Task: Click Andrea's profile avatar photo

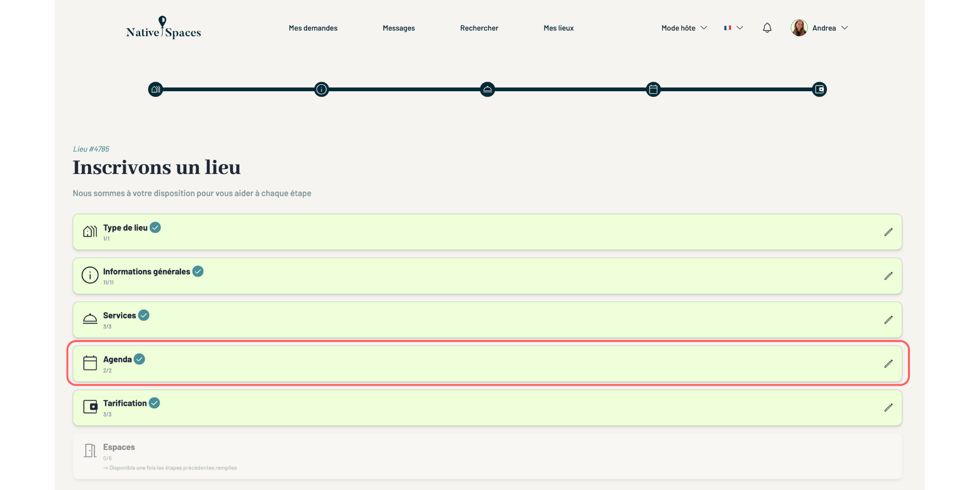Action: click(x=799, y=28)
